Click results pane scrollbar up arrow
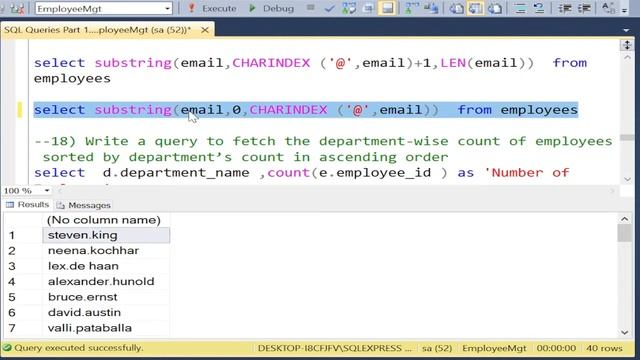Image resolution: width=640 pixels, height=360 pixels. pyautogui.click(x=624, y=219)
